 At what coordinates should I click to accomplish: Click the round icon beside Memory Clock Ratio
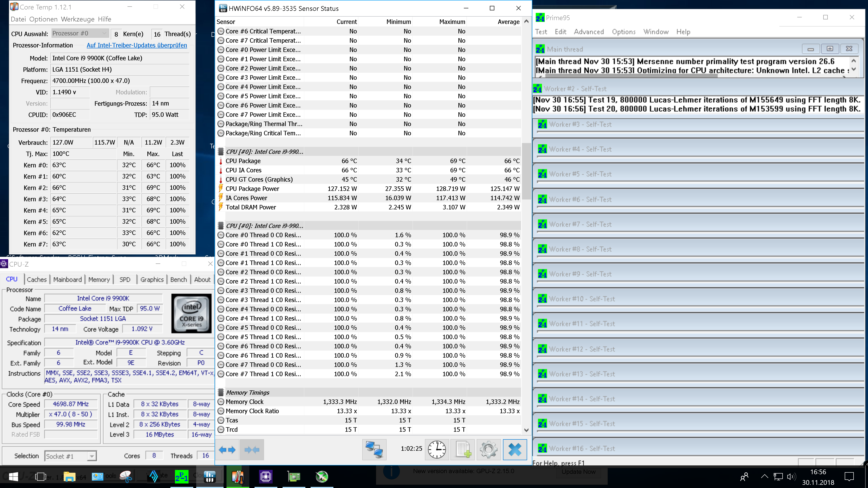point(221,411)
